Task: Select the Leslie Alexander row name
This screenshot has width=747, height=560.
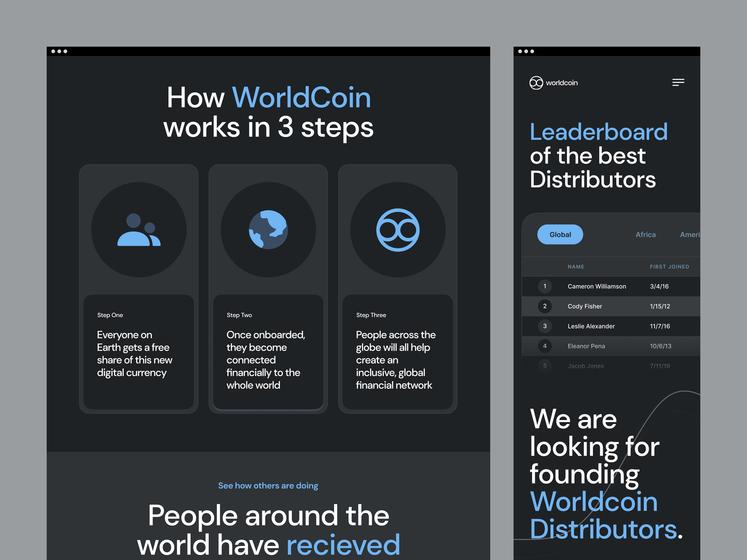Action: 591,326
